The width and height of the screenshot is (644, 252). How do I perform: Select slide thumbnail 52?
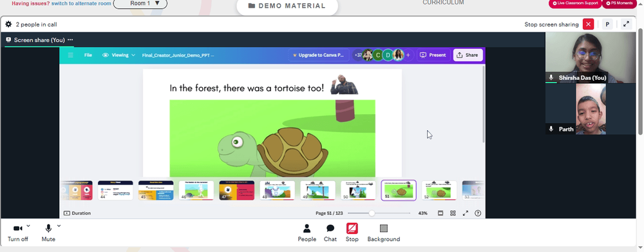(x=439, y=190)
